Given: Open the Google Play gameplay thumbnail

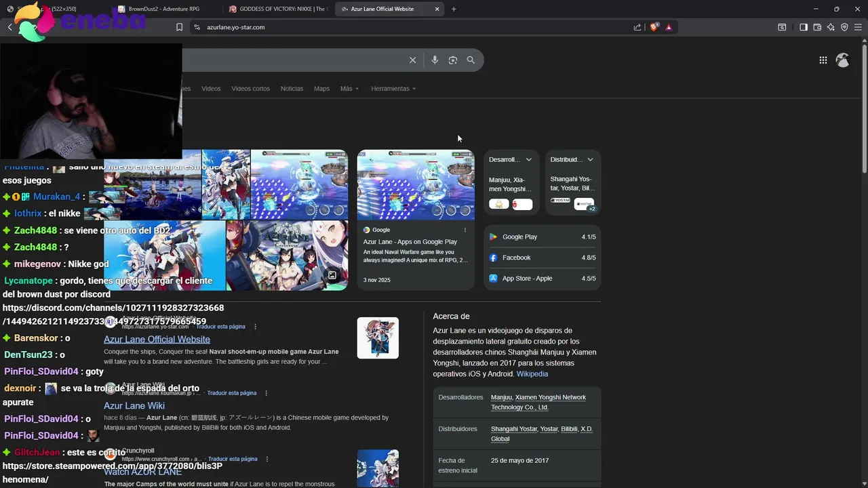Looking at the screenshot, I should pos(416,184).
